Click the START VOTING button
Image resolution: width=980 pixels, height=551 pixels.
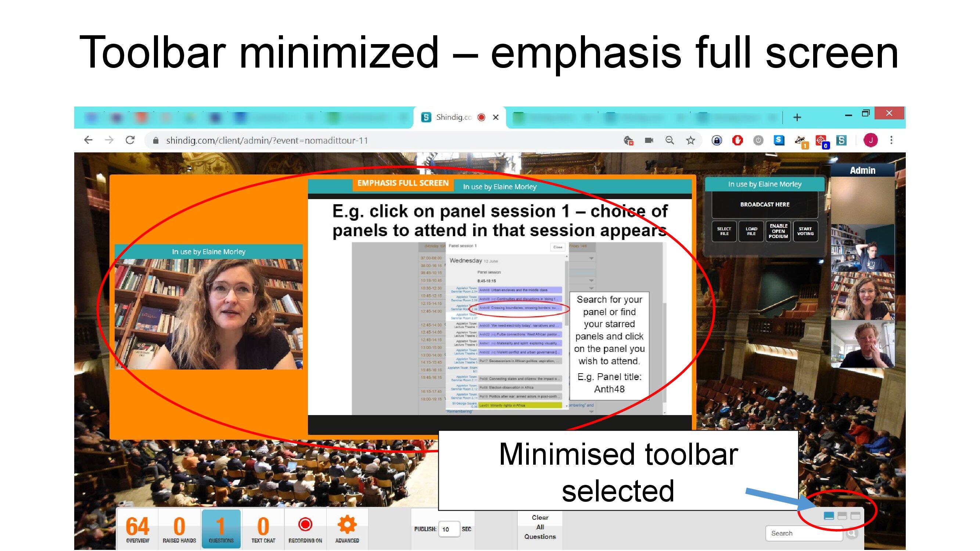point(805,231)
